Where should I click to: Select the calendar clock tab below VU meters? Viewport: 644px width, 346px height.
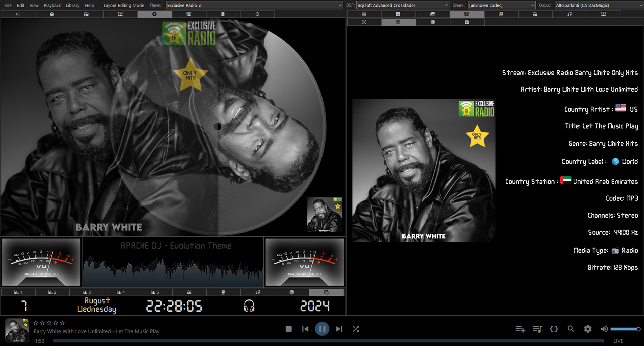(326, 292)
